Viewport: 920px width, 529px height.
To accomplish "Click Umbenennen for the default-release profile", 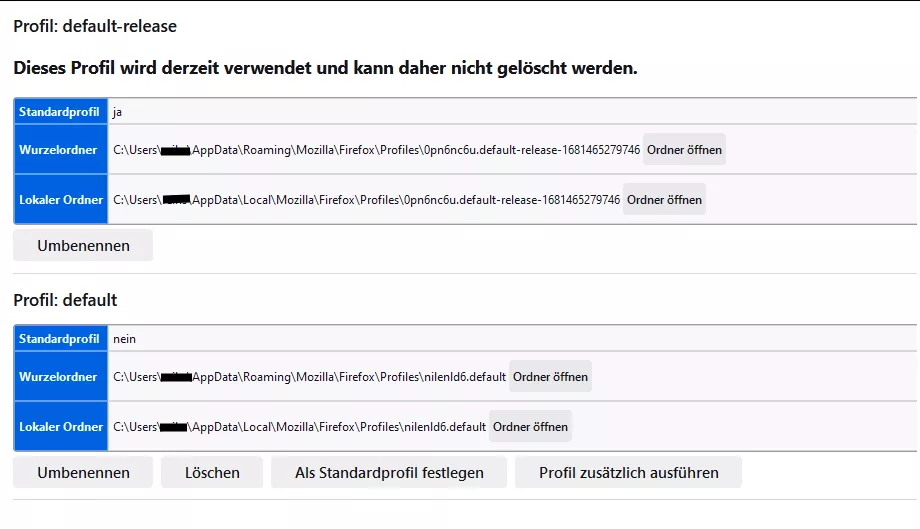I will tap(83, 246).
